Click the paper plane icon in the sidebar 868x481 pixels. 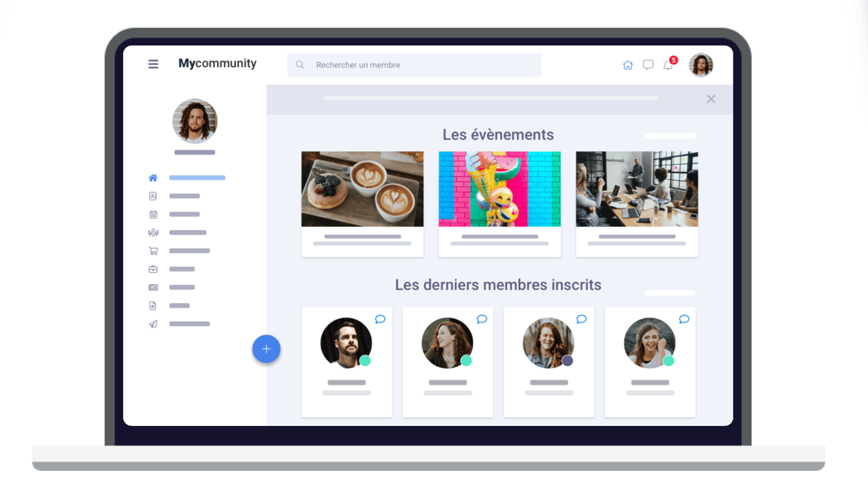tap(153, 324)
